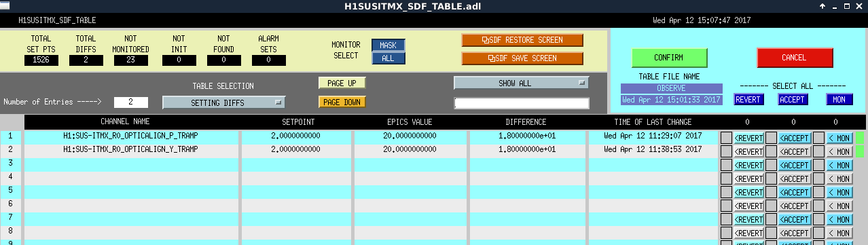Select MASK monitor option
Image resolution: width=868 pixels, height=245 pixels.
coord(388,45)
